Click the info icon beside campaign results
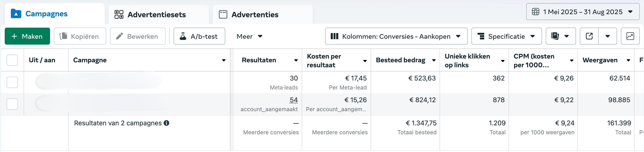Screen dimensions: 644x152 (166, 123)
